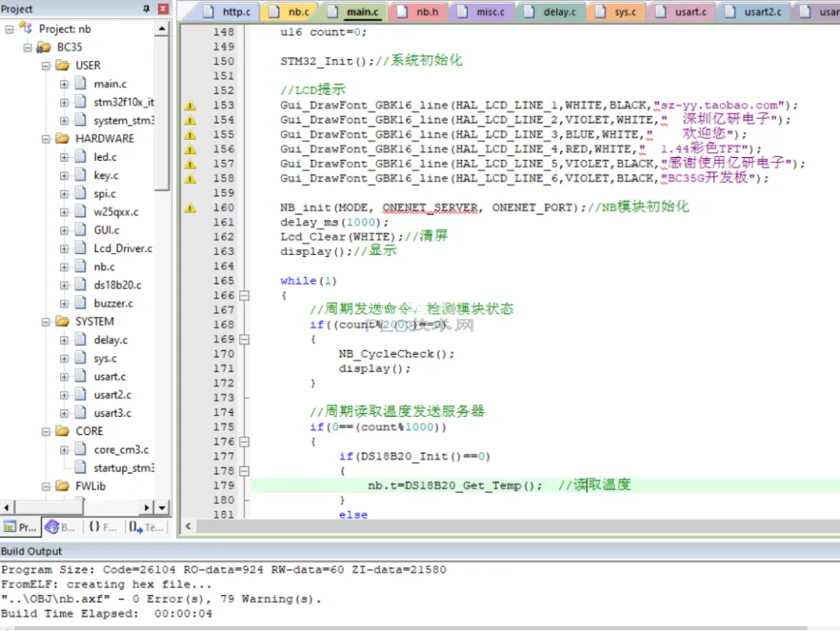Open the nb.h editor tab
The height and width of the screenshot is (631, 840).
coord(418,11)
